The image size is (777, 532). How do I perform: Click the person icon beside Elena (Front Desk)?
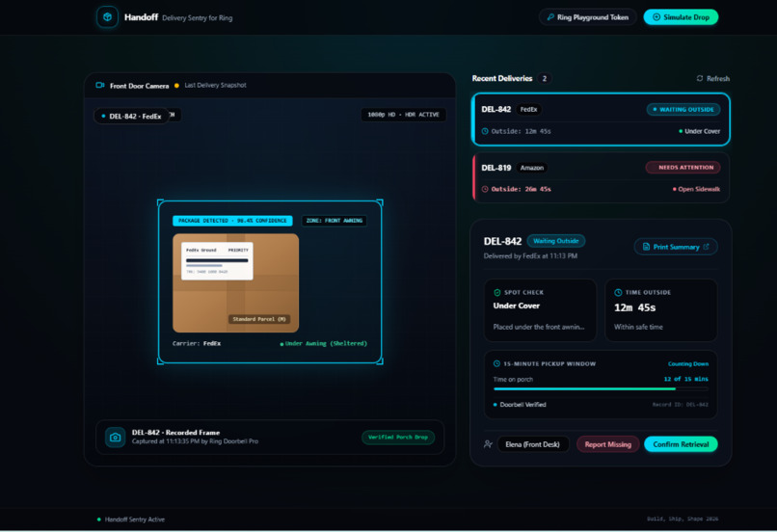pos(488,444)
